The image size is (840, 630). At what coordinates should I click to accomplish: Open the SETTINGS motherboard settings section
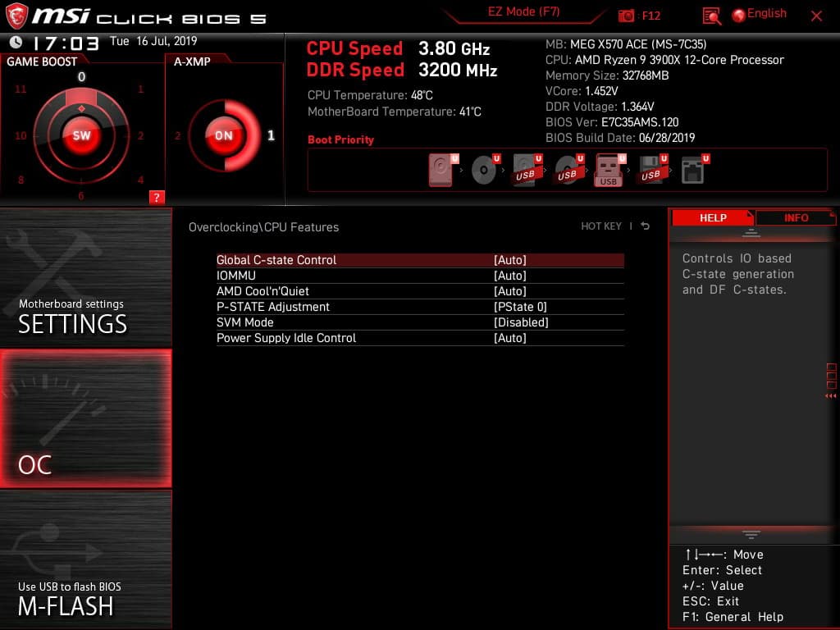pos(85,277)
